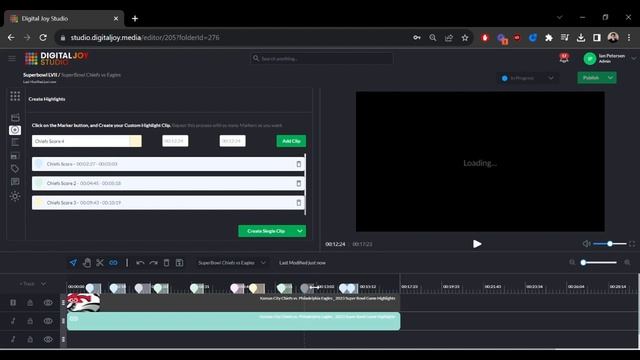
Task: Select the yellow marker on the timeline ruler
Action: click(x=253, y=288)
